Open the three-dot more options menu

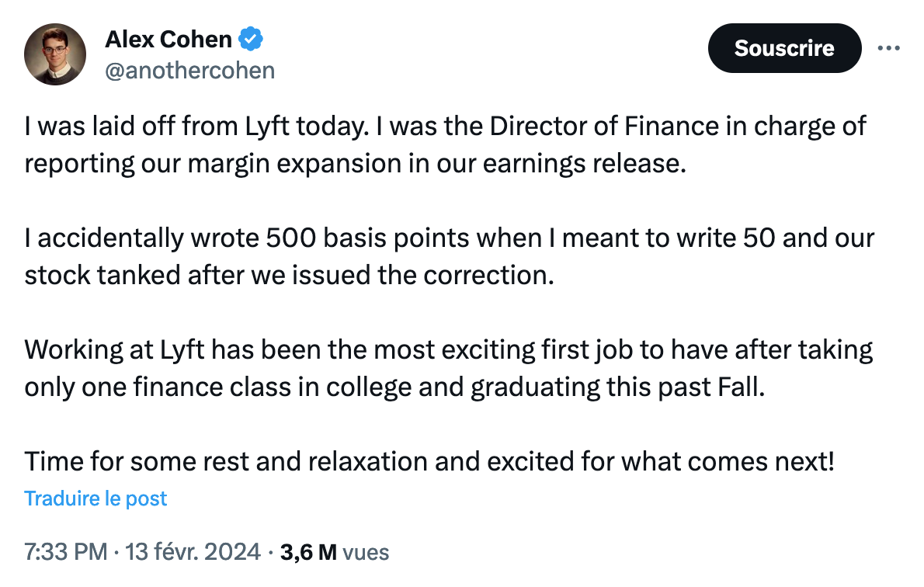pyautogui.click(x=888, y=47)
